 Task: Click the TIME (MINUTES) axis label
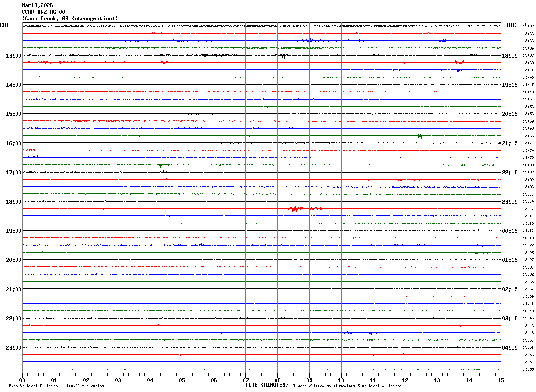click(x=267, y=385)
